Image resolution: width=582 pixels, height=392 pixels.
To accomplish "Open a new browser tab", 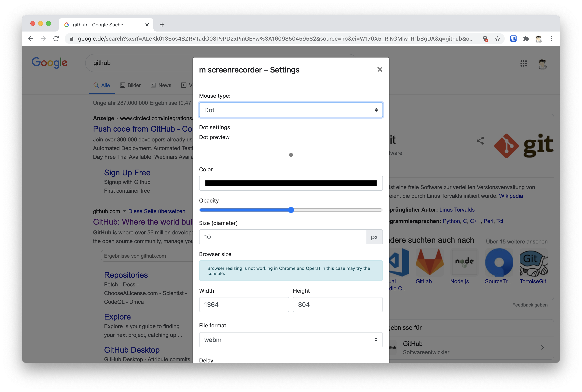I will pyautogui.click(x=162, y=25).
